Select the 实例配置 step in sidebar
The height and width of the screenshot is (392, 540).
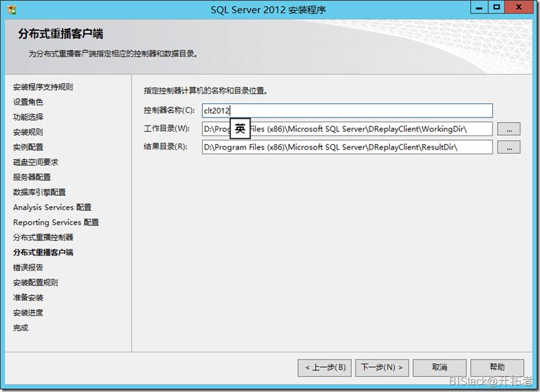coord(28,147)
